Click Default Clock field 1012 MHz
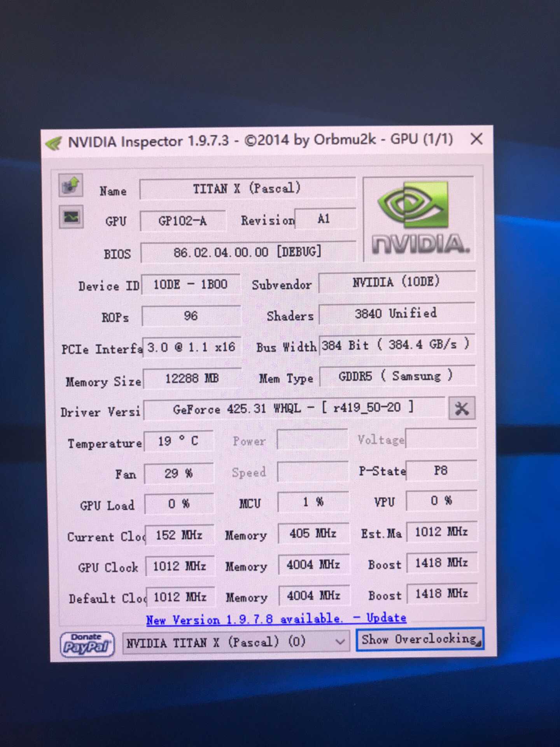560x747 pixels. pyautogui.click(x=180, y=597)
